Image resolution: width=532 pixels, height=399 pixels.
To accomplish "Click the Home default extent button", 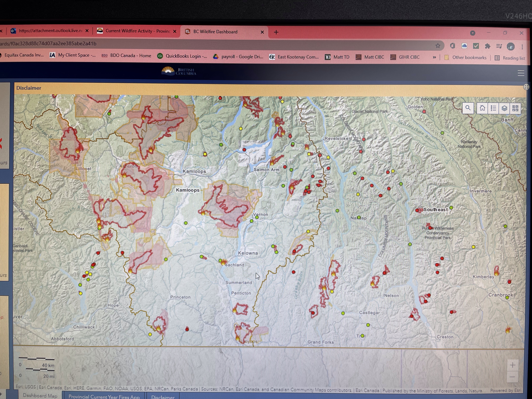I will [482, 108].
